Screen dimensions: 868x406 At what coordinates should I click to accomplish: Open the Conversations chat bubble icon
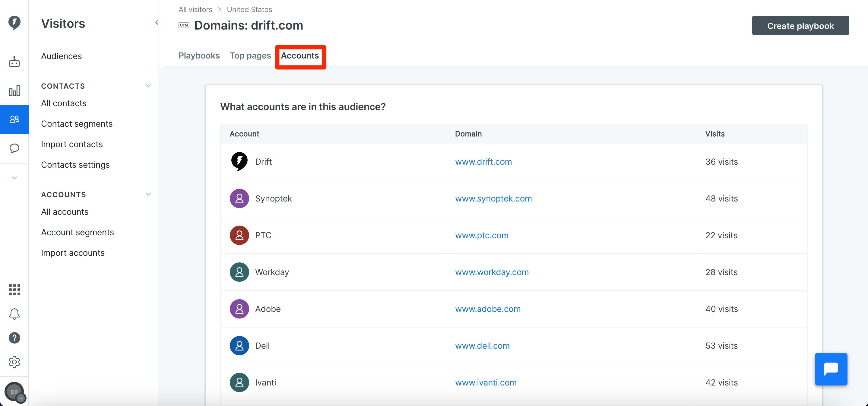pos(14,148)
